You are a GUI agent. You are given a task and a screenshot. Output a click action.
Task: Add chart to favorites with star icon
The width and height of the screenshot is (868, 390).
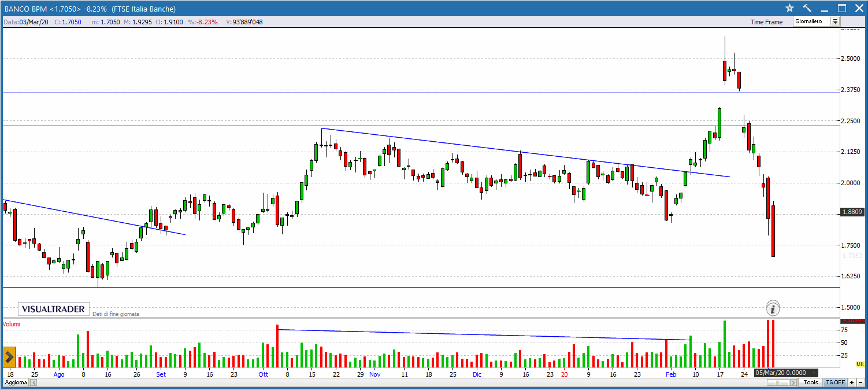(790, 8)
